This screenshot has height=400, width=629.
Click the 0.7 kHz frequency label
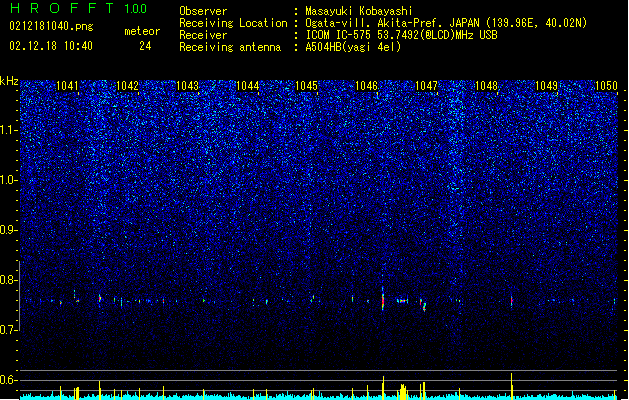9,330
